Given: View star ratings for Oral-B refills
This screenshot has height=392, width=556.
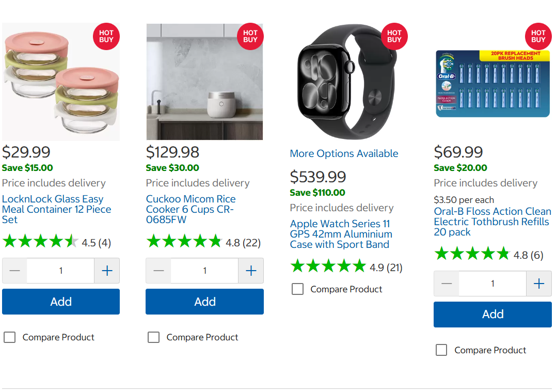Looking at the screenshot, I should pyautogui.click(x=472, y=254).
